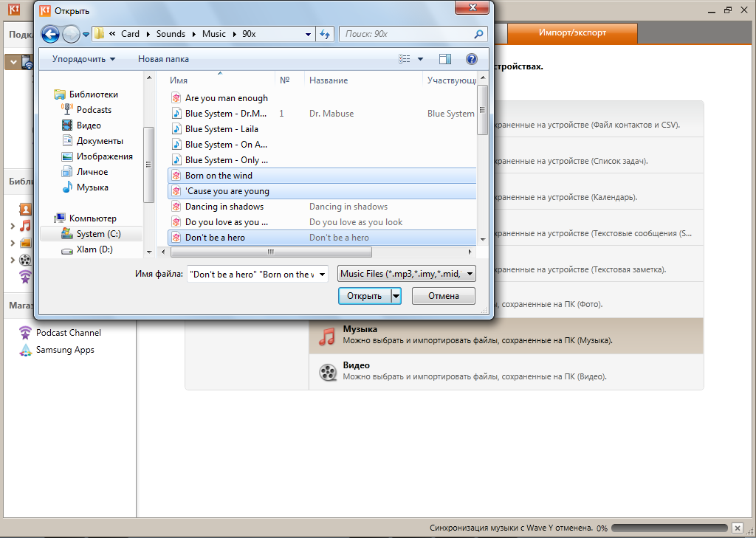The height and width of the screenshot is (538, 756).
Task: Select the Podcasts library icon
Action: click(67, 109)
